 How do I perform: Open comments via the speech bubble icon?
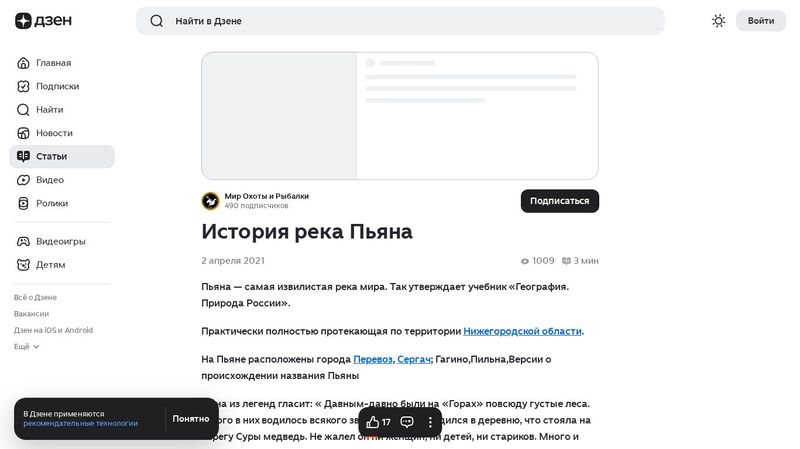tap(407, 422)
